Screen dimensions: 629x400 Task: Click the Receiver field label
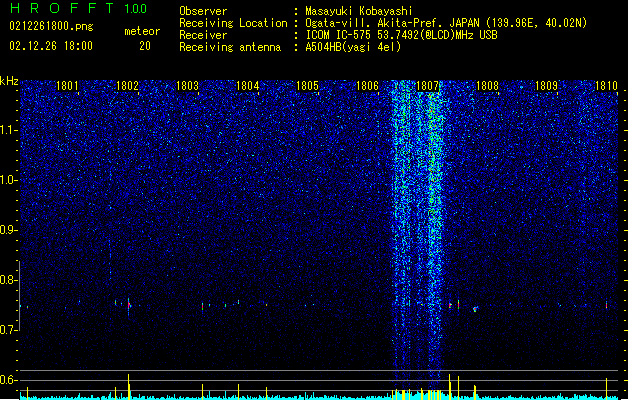point(203,35)
